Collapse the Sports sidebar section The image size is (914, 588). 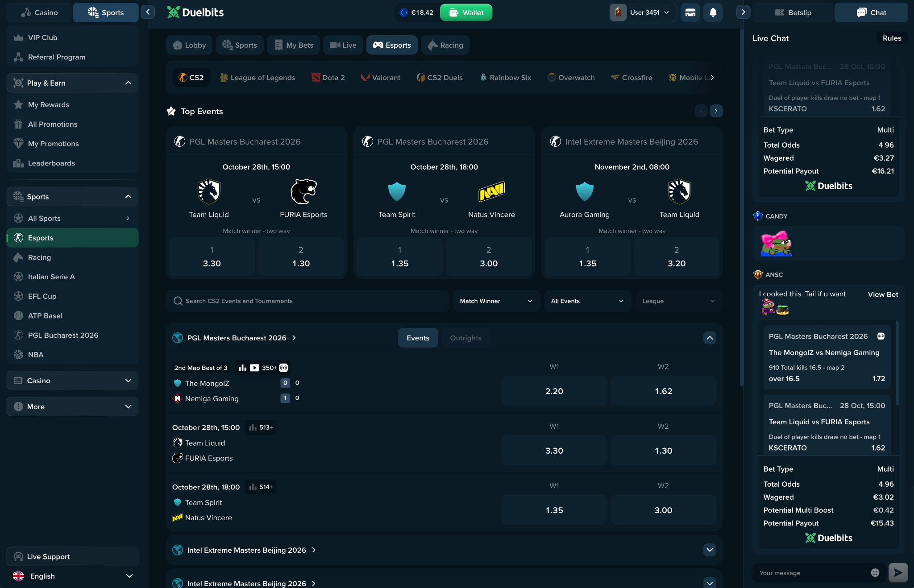(128, 197)
